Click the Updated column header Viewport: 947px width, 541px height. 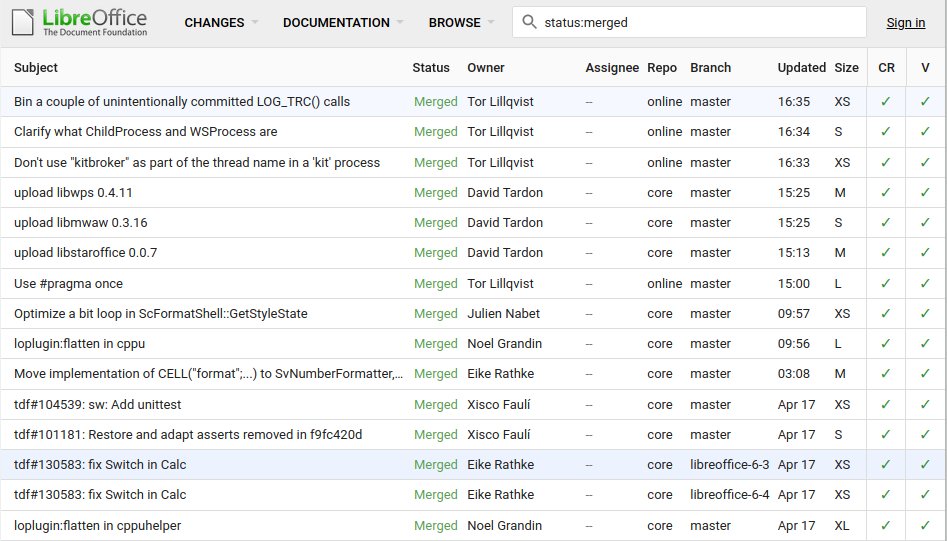pyautogui.click(x=801, y=68)
